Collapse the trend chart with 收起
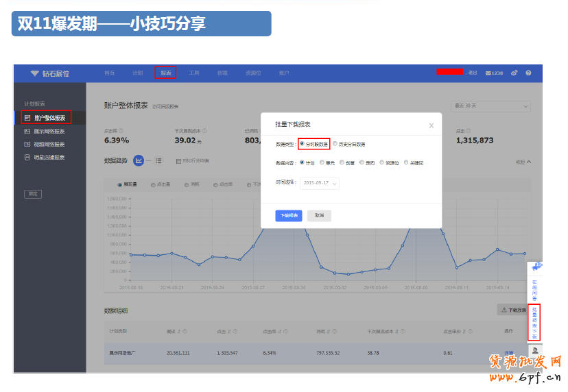This screenshot has height=392, width=568. click(x=523, y=162)
